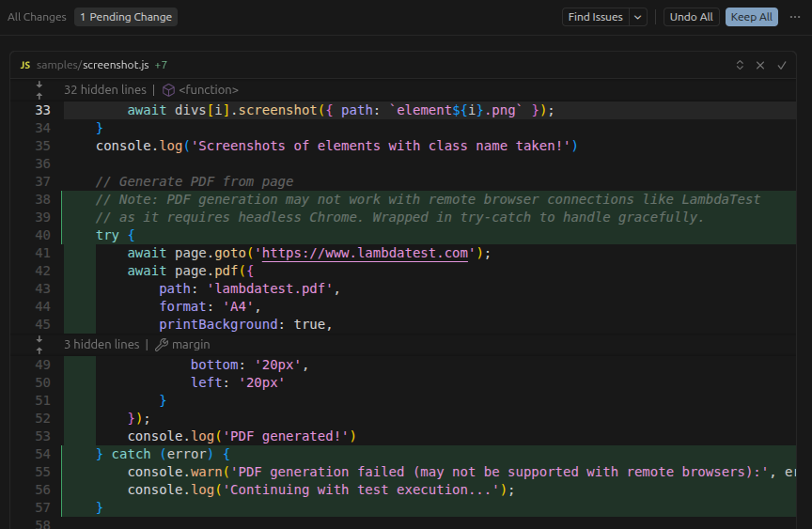
Task: Click the '// Generate PDF from page' comment
Action: tap(195, 181)
